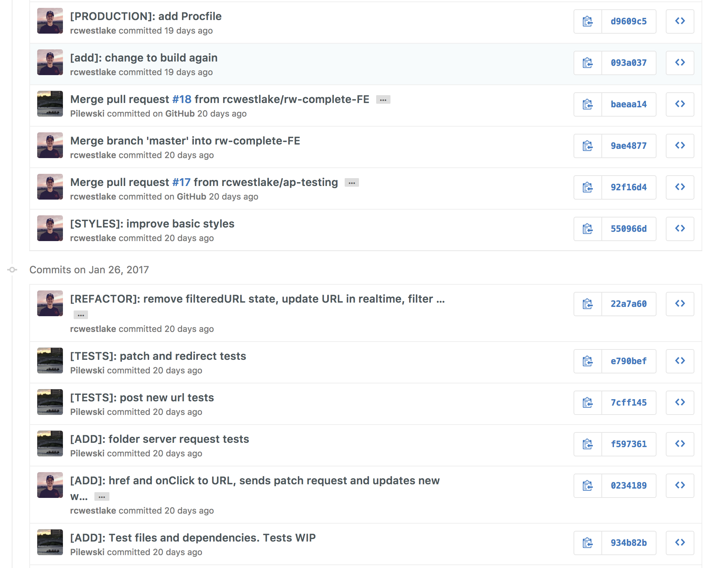Copy full SHA for commit d9609c5
The image size is (728, 568).
coord(587,21)
